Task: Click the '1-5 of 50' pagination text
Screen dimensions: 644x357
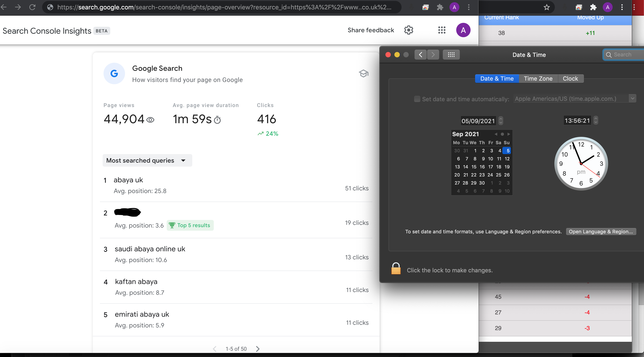Action: coord(236,349)
